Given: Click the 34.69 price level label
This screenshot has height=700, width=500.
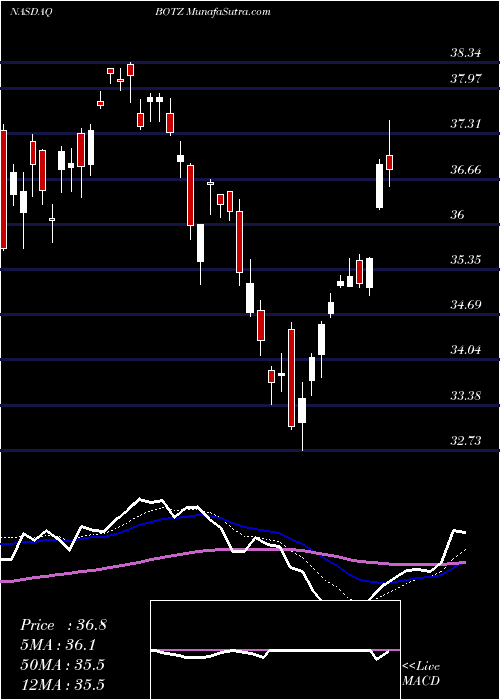Looking at the screenshot, I should (466, 305).
